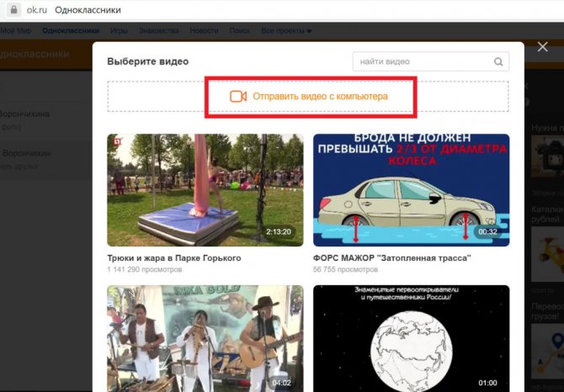The image size is (564, 392).
Task: Click title 'ФОРС МАЖОР "Затопленная трасса"'
Action: [392, 258]
